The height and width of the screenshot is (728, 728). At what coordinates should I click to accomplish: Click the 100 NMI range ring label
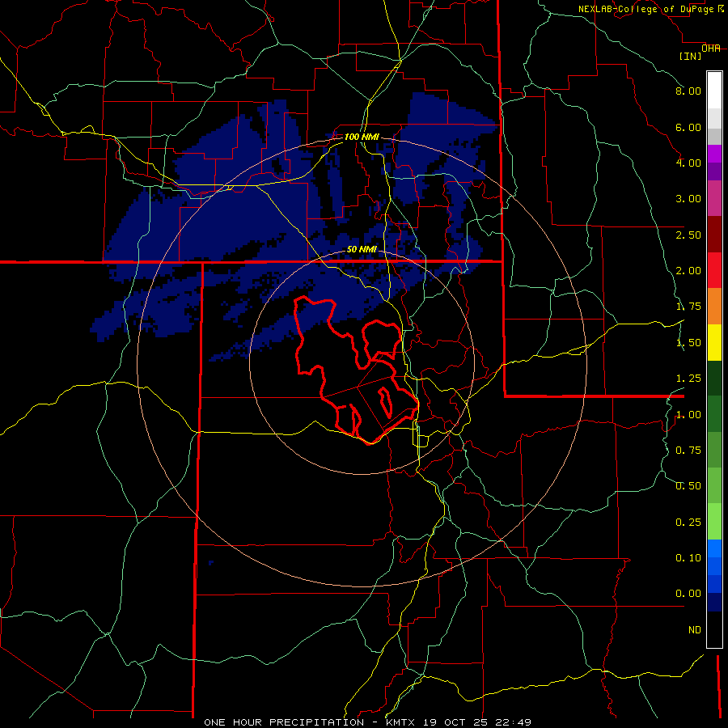point(362,137)
